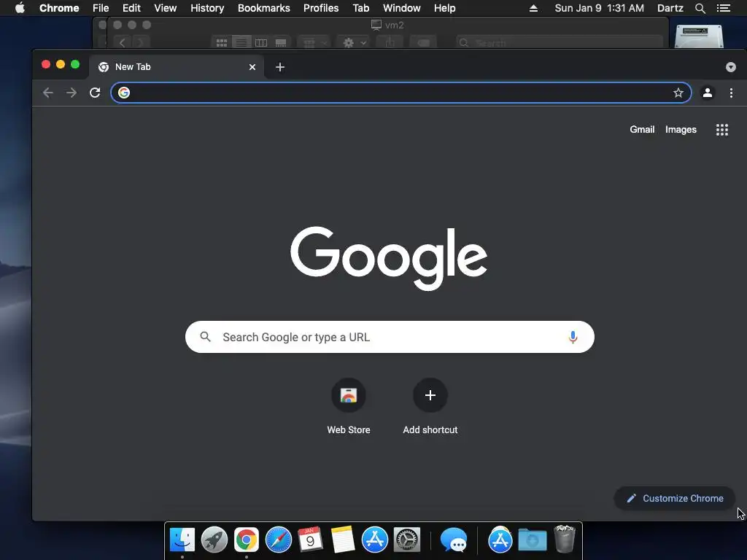Open the Downloads folder in dock
Viewport: 747px width, 560px height.
point(532,540)
